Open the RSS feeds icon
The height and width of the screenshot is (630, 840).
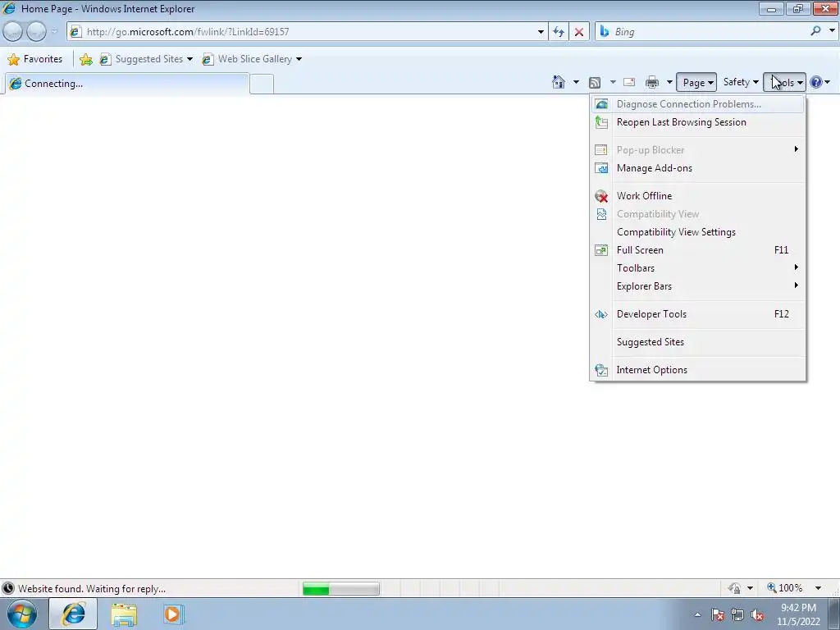click(595, 83)
